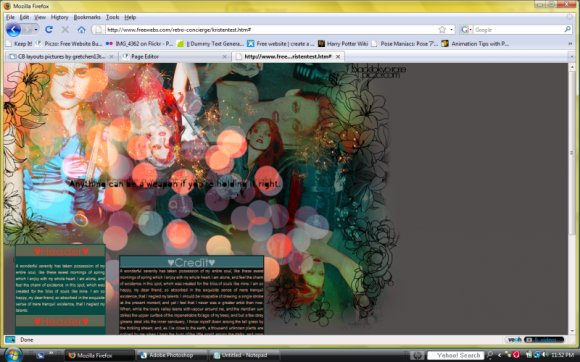Image resolution: width=580 pixels, height=362 pixels.
Task: Select the kristentest.htm tab
Action: tap(288, 57)
